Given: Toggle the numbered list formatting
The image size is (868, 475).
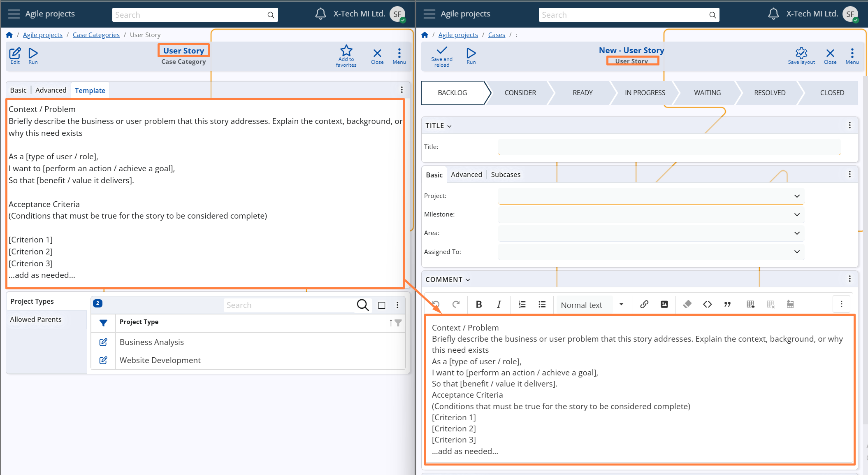Looking at the screenshot, I should (522, 305).
